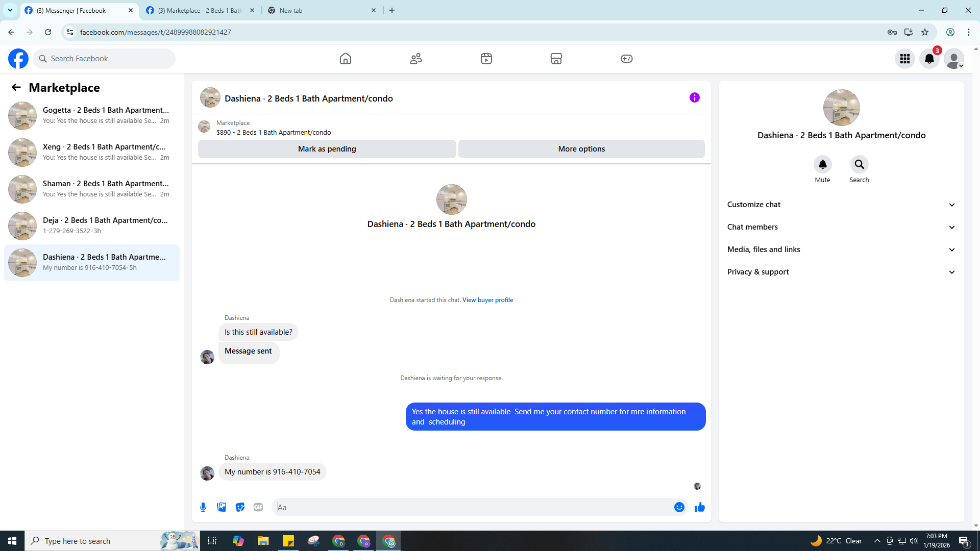Image resolution: width=980 pixels, height=551 pixels.
Task: Switch to Marketplace 2 Beds browser tab
Action: (200, 10)
